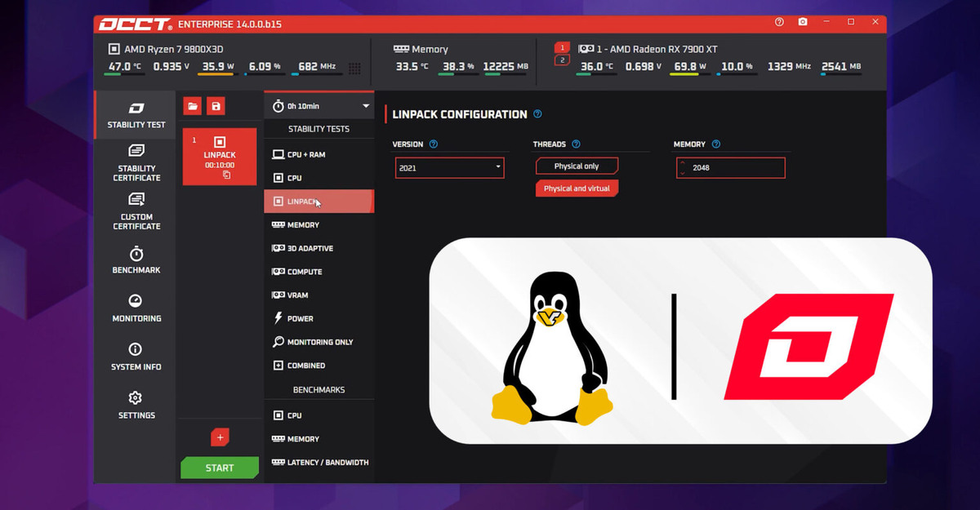Select the CPU stability test

pyautogui.click(x=318, y=178)
